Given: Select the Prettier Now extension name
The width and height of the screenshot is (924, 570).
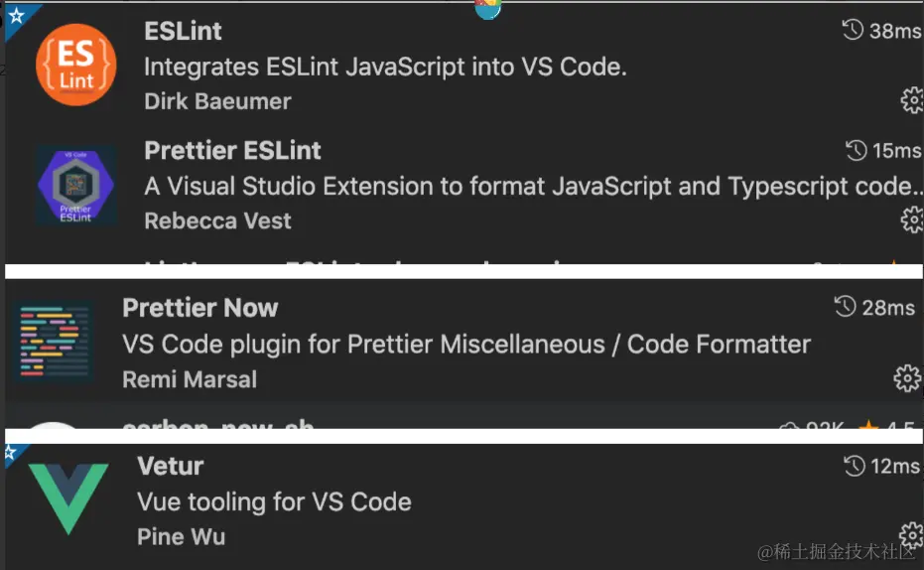Looking at the screenshot, I should coord(199,308).
